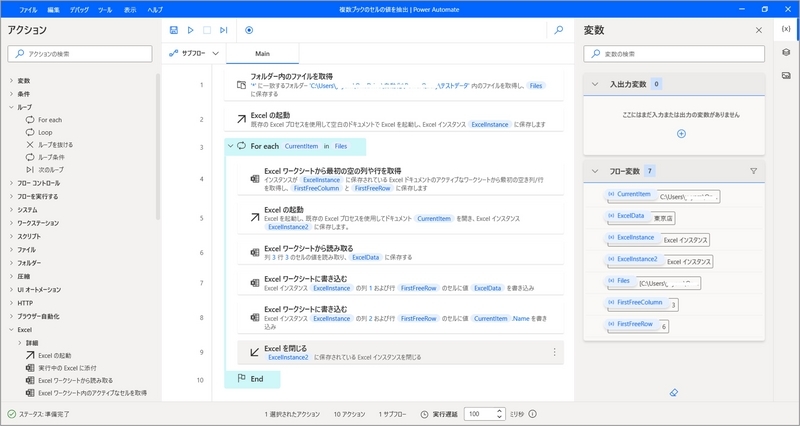Screen dimensions: 800x426
Task: Open the 表示 menu
Action: click(x=130, y=10)
